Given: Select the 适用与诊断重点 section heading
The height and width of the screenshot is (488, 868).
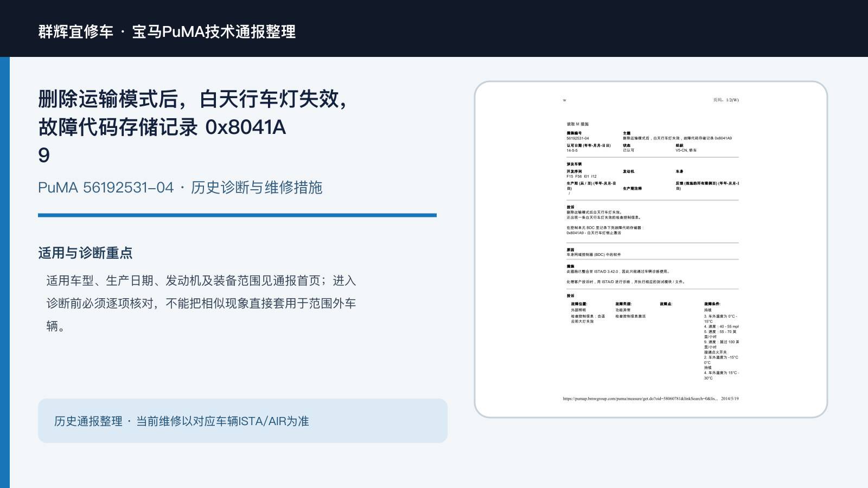Looking at the screenshot, I should point(85,253).
